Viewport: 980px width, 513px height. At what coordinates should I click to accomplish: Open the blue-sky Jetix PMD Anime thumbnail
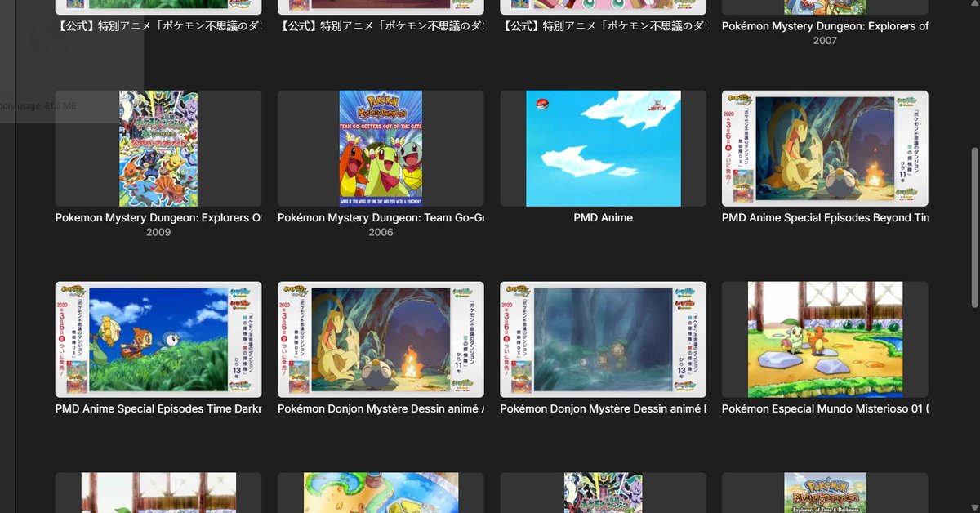point(603,149)
